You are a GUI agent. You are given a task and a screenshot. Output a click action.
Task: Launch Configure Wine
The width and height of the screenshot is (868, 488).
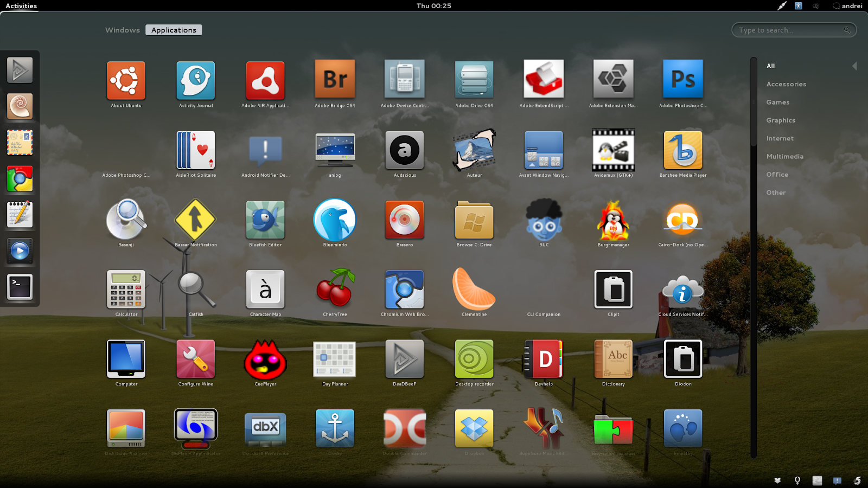pyautogui.click(x=196, y=358)
